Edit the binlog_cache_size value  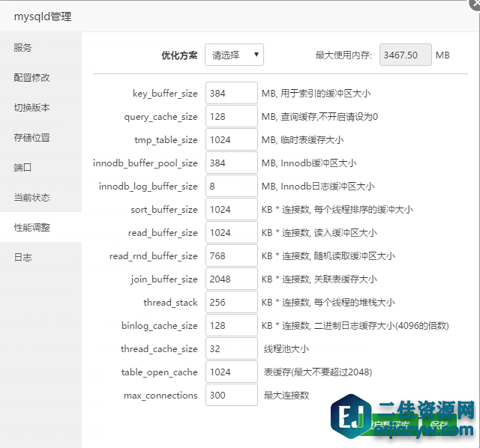coord(232,325)
